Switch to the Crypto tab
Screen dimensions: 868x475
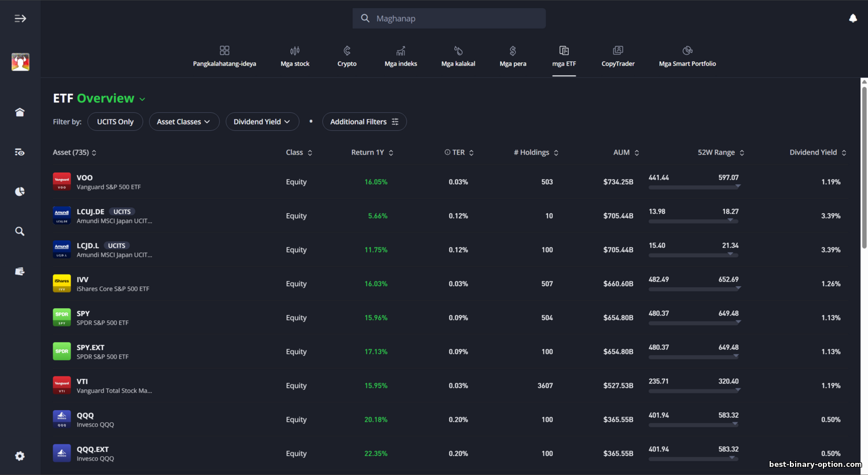tap(347, 56)
